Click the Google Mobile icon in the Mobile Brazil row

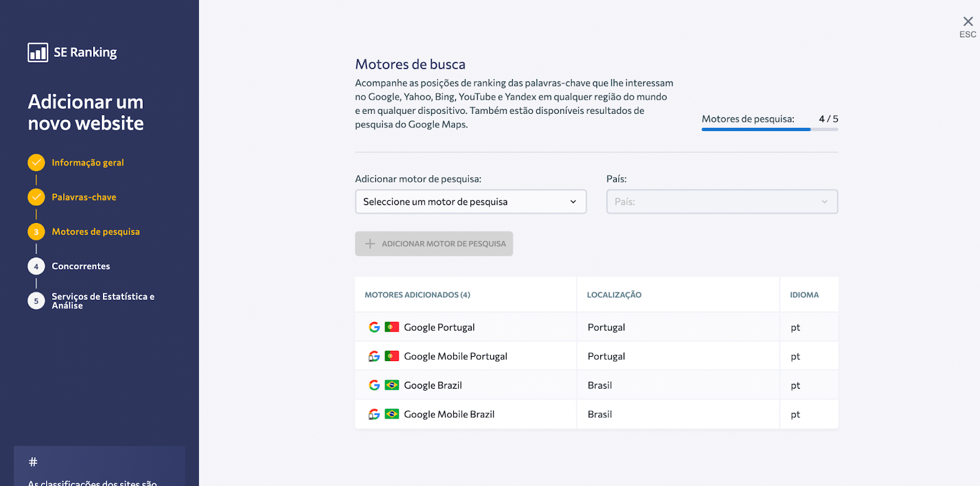coord(374,414)
